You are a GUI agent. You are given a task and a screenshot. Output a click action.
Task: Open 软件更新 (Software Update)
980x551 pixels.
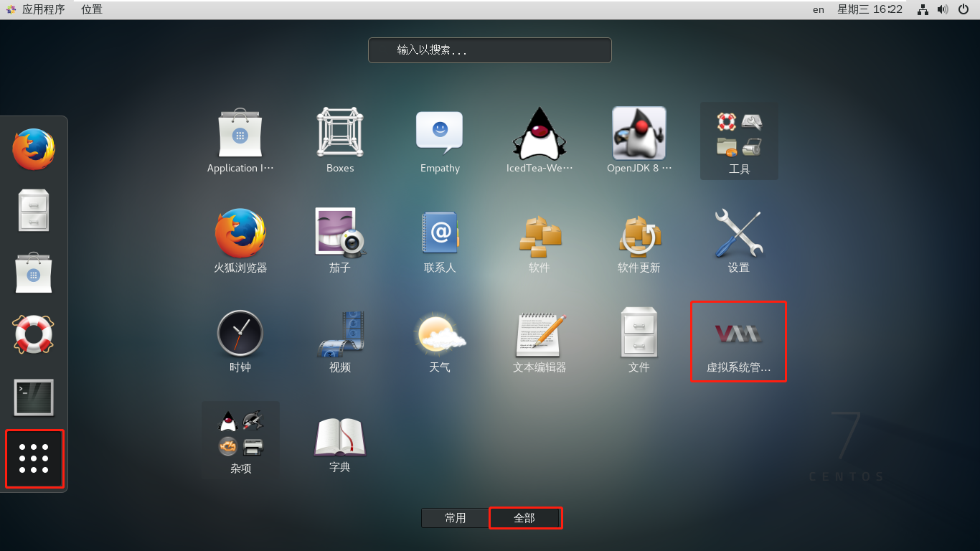click(639, 240)
